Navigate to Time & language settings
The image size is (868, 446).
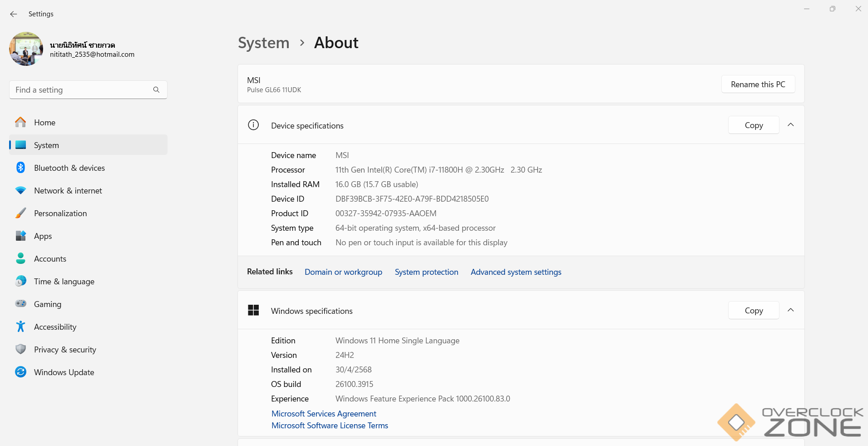coord(64,282)
